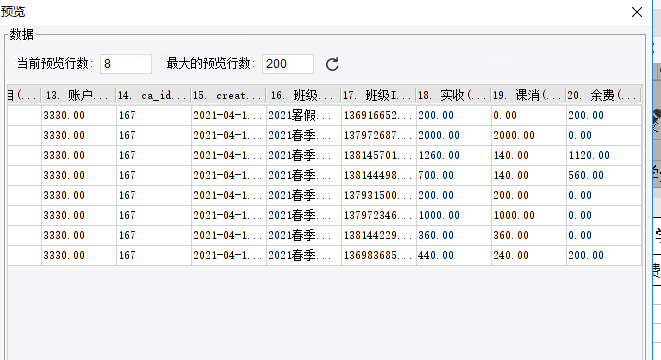Select column header 16. 班级
The width and height of the screenshot is (661, 360).
coord(304,95)
